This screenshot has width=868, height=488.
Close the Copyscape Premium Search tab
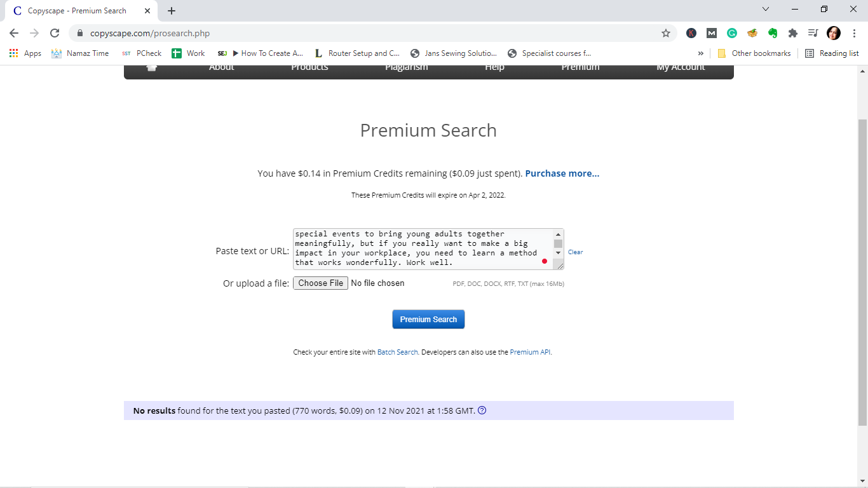(x=147, y=11)
